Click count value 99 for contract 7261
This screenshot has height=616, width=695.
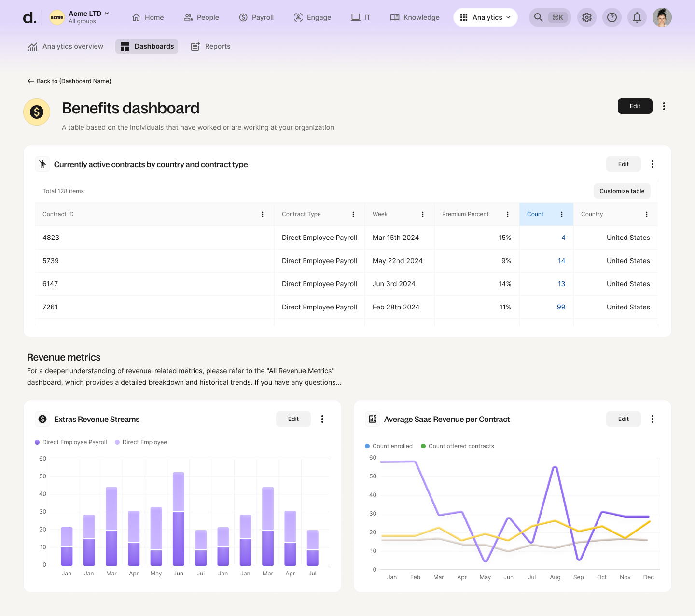click(x=561, y=307)
